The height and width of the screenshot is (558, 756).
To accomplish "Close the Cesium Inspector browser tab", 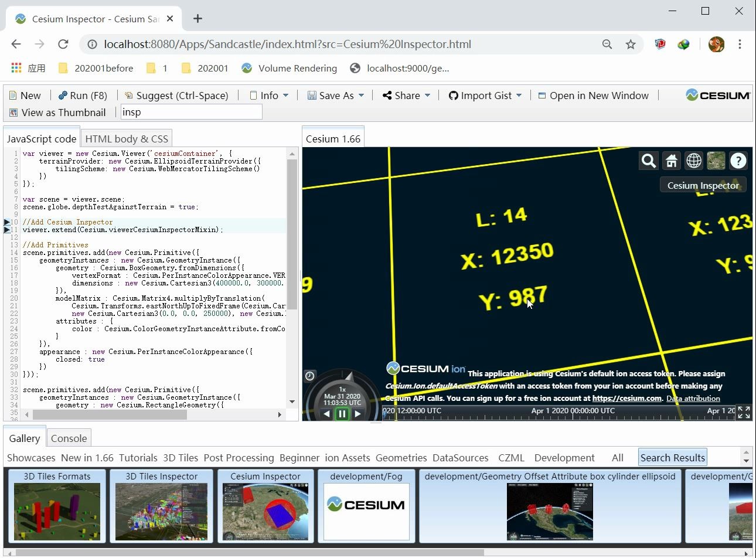I will click(170, 19).
